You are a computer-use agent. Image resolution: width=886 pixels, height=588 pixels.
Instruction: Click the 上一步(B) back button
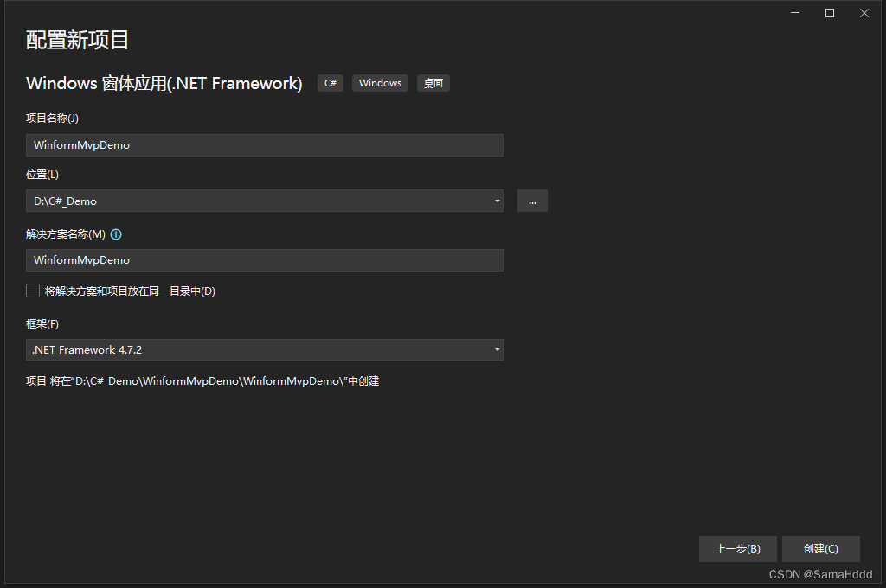pos(737,548)
